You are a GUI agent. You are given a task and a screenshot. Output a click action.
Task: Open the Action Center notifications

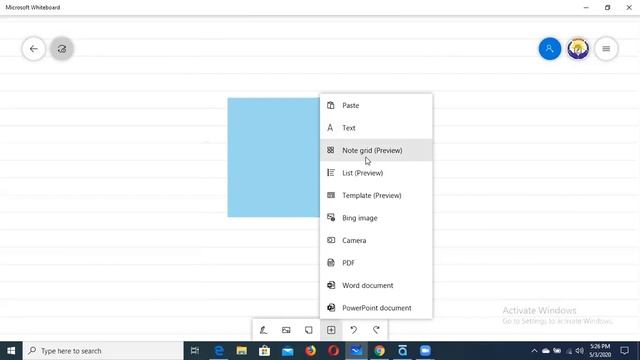[x=624, y=351]
